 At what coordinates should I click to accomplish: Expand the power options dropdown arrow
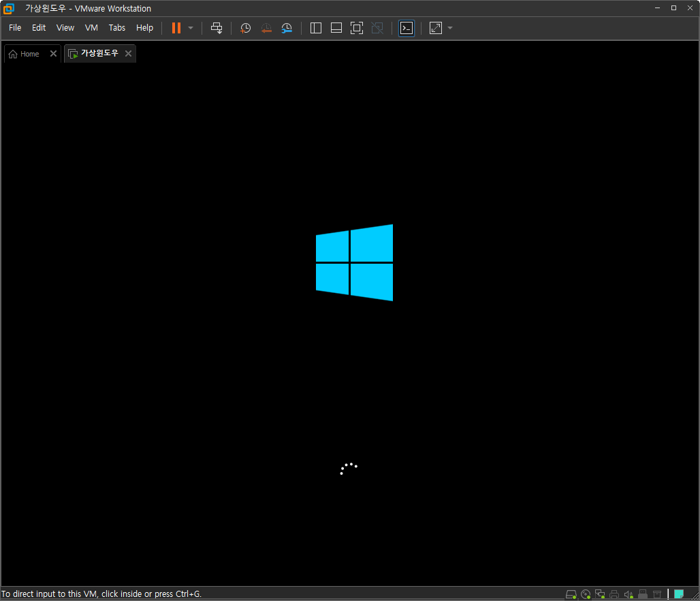coord(191,28)
